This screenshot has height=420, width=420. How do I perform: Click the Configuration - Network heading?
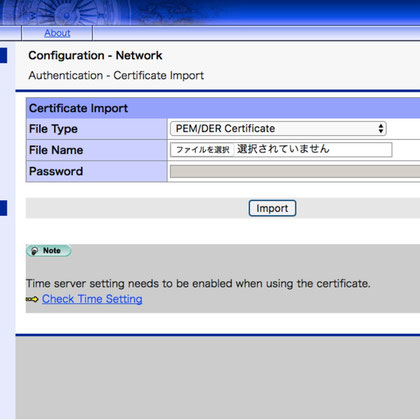point(95,55)
